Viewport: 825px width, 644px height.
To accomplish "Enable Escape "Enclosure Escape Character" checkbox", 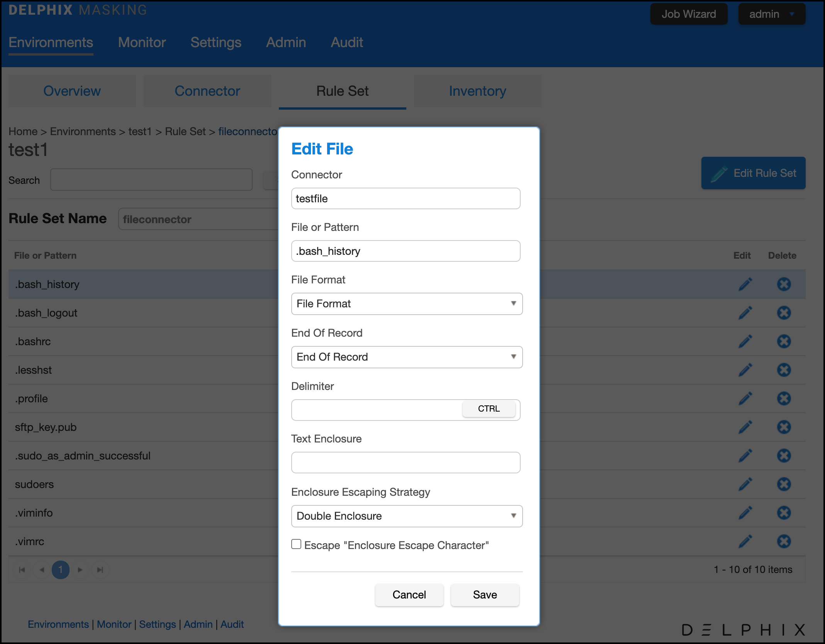I will pos(296,544).
